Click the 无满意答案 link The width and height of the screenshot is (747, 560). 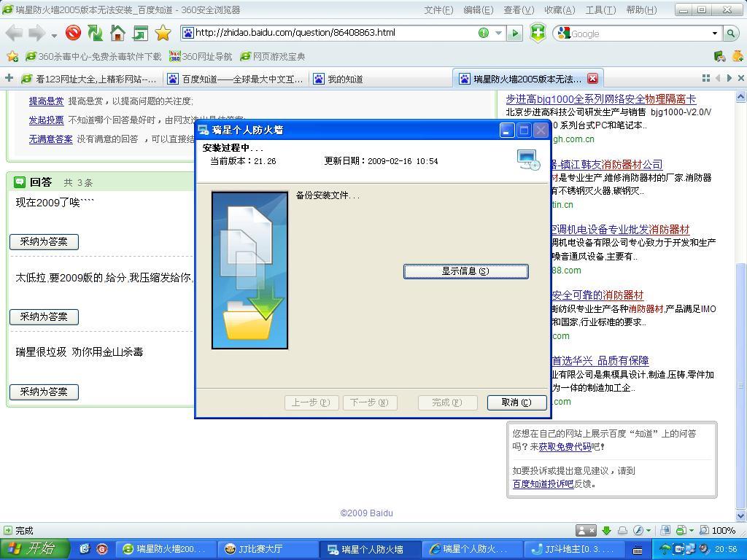coord(50,139)
